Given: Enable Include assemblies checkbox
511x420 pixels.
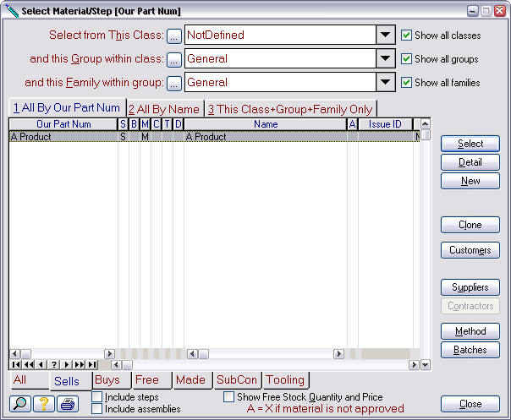Looking at the screenshot, I should pyautogui.click(x=96, y=409).
